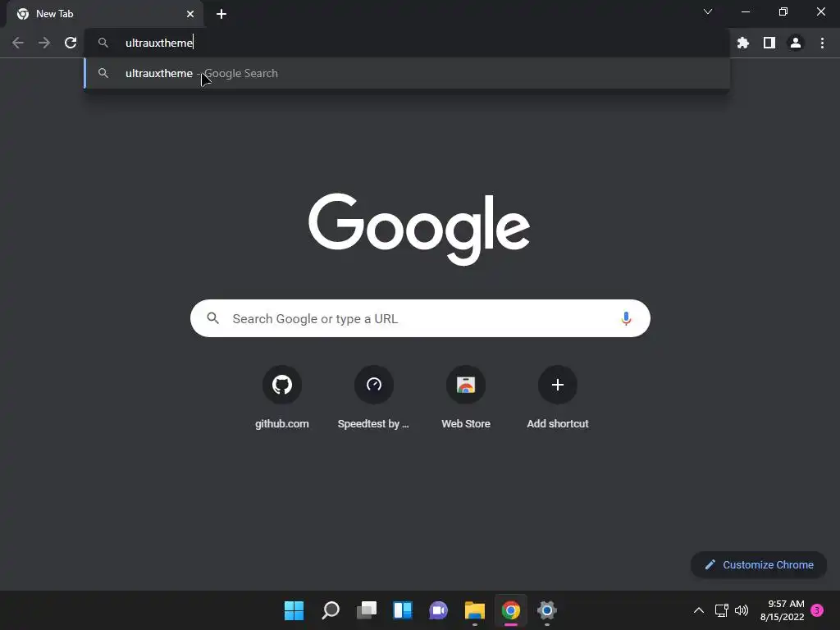This screenshot has height=630, width=840.
Task: Toggle the Chrome side panel icon
Action: pos(769,43)
